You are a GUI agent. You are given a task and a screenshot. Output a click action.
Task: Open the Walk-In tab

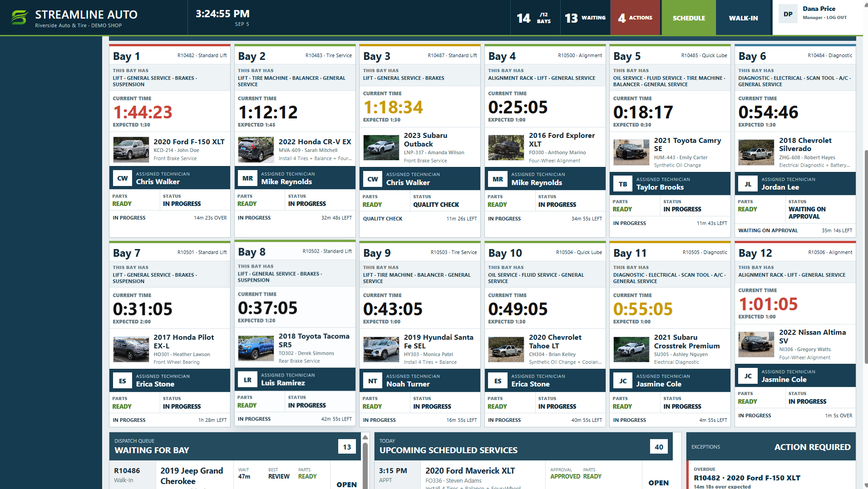click(x=744, y=18)
